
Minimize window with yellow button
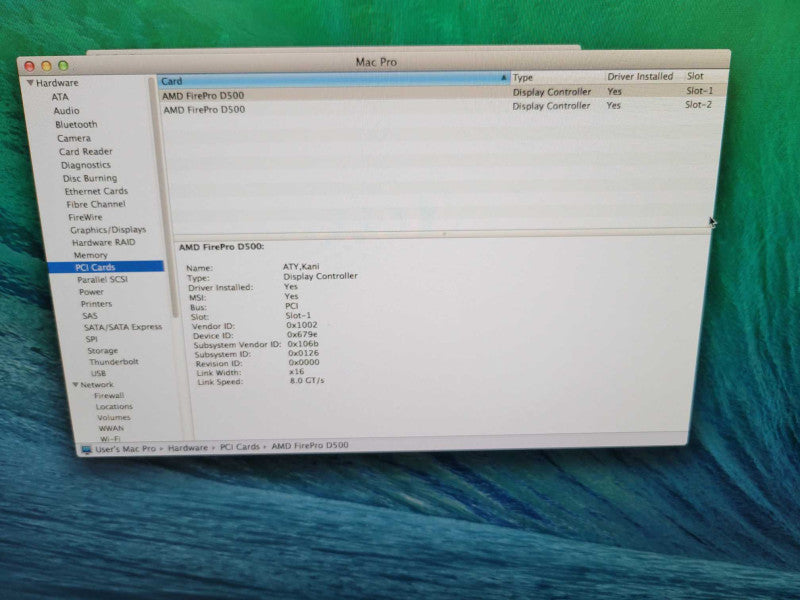point(46,65)
